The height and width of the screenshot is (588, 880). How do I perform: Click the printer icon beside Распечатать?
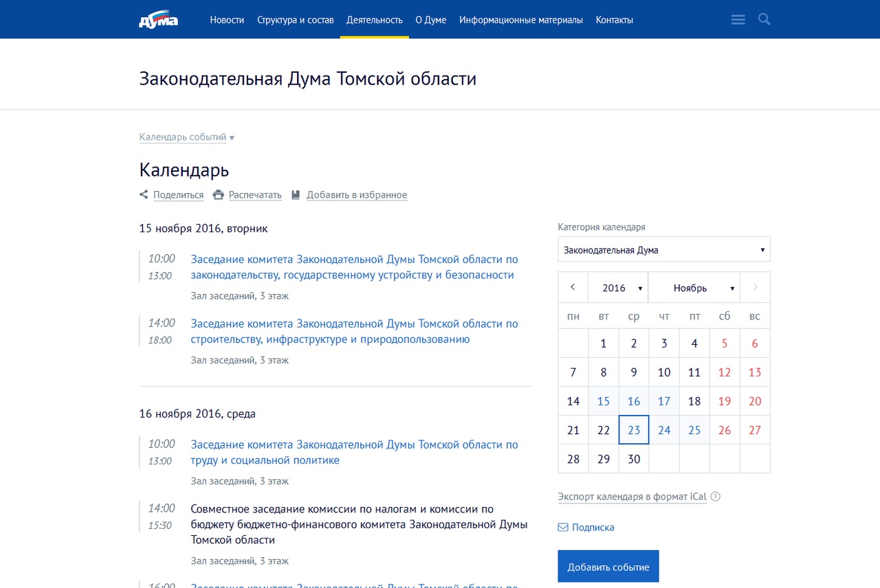[x=219, y=195]
